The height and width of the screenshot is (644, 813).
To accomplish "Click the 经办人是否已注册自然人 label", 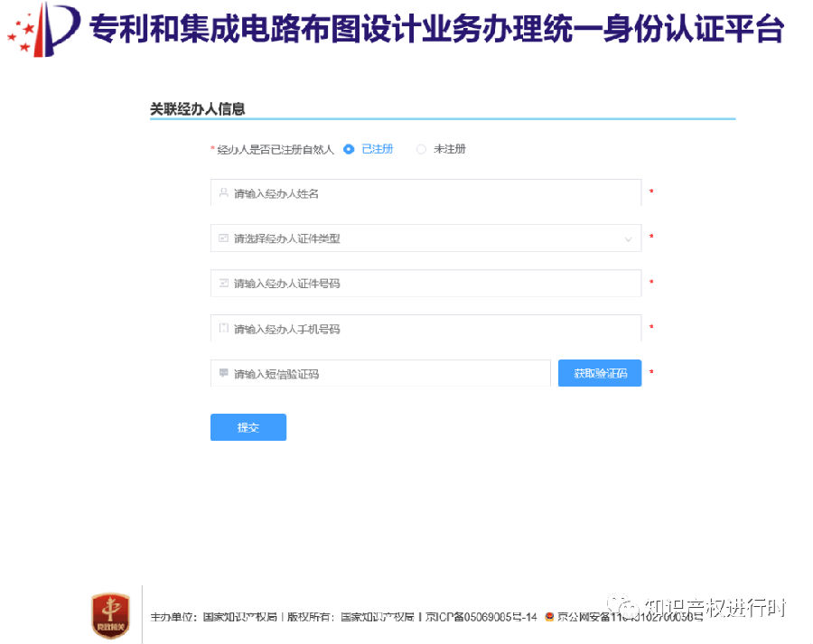I will point(276,150).
